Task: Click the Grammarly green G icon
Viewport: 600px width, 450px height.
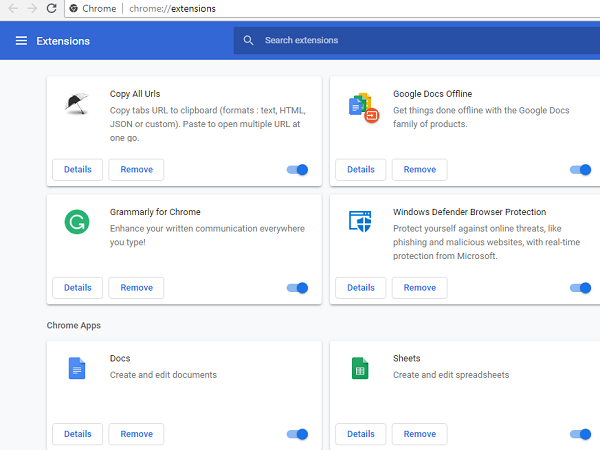Action: [77, 222]
